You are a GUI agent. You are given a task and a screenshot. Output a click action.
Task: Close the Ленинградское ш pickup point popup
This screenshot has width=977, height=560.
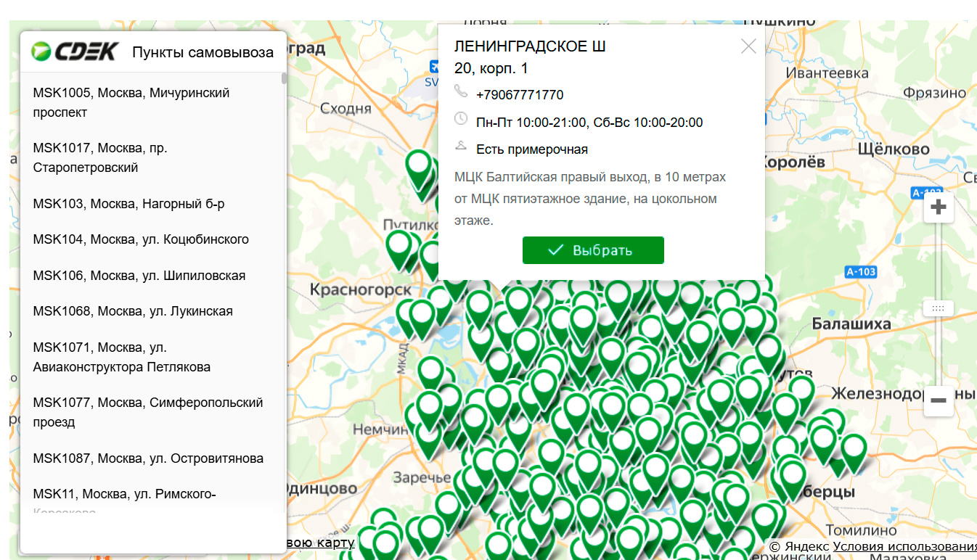[x=748, y=46]
